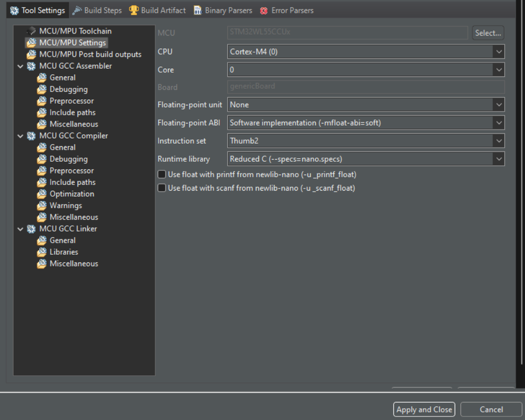The height and width of the screenshot is (420, 525).
Task: Click Apply and Close
Action: pos(424,409)
